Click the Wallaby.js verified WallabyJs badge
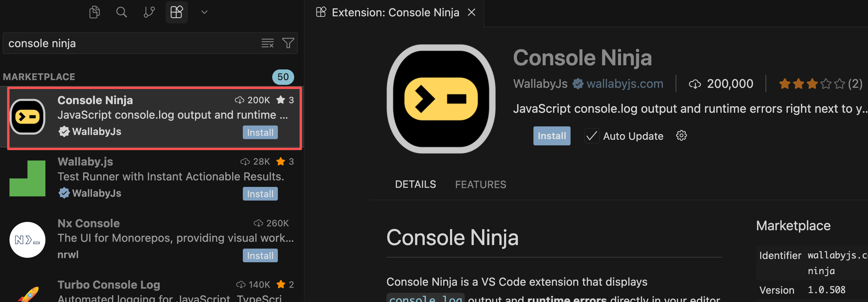 point(64,193)
